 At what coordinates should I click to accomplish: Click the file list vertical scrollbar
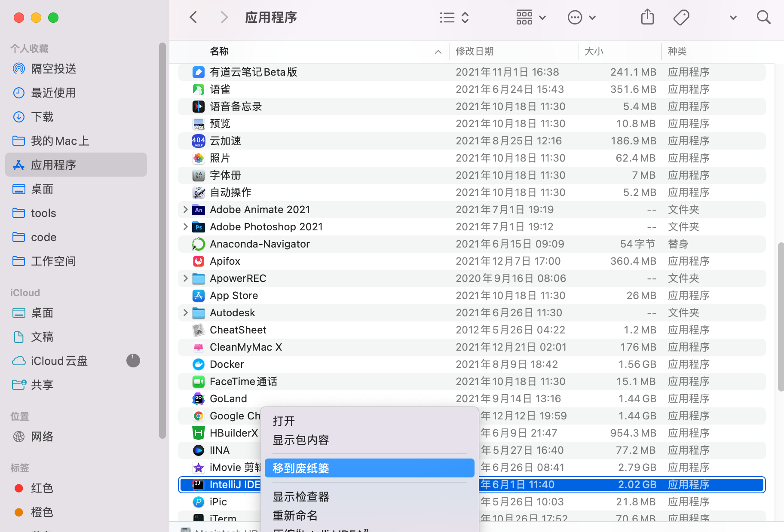pyautogui.click(x=781, y=317)
